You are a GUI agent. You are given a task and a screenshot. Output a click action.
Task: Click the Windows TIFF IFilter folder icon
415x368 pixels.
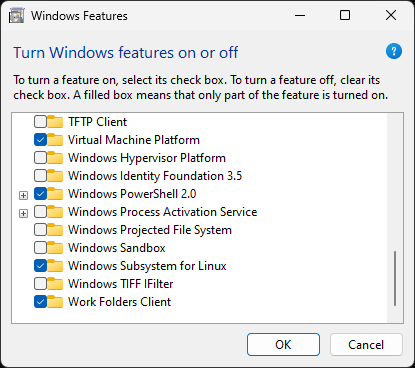pos(55,284)
